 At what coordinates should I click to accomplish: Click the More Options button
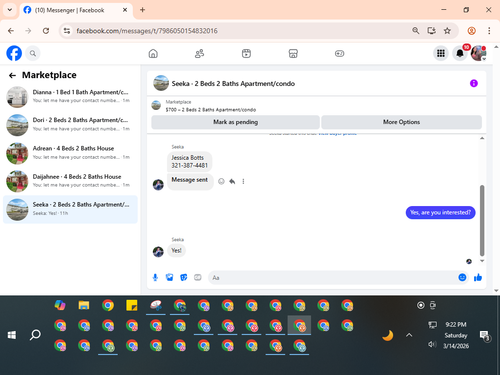401,122
